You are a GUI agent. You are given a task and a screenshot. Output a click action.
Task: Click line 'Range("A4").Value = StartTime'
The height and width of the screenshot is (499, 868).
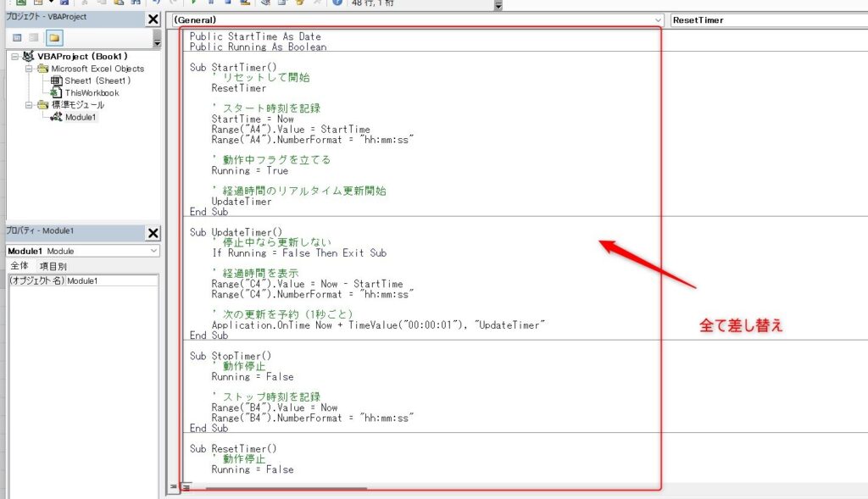tap(291, 130)
